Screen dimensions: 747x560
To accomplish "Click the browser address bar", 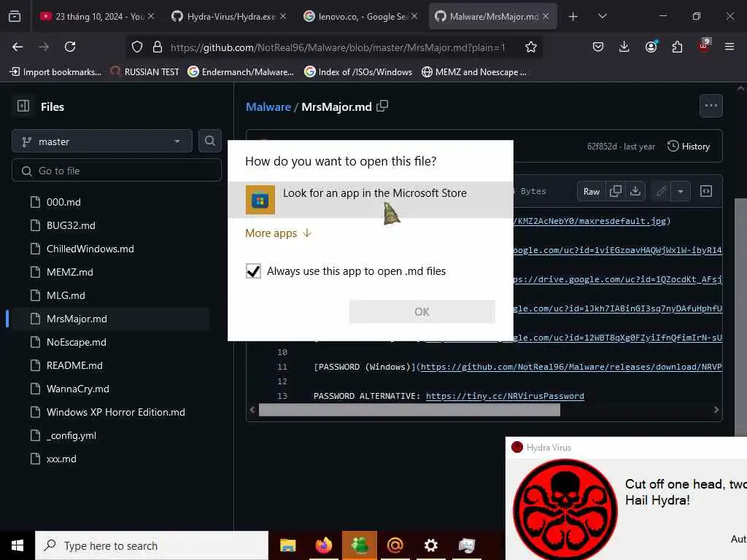I will pos(337,47).
